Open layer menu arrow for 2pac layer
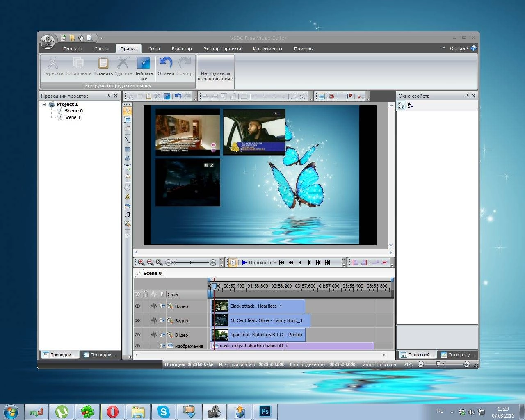This screenshot has width=525, height=420. click(x=162, y=335)
